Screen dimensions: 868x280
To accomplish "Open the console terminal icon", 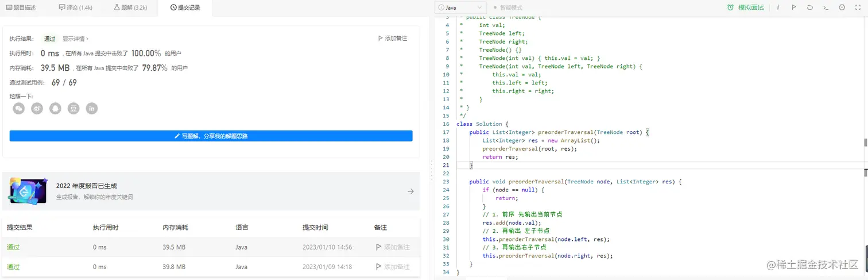I will pyautogui.click(x=826, y=7).
